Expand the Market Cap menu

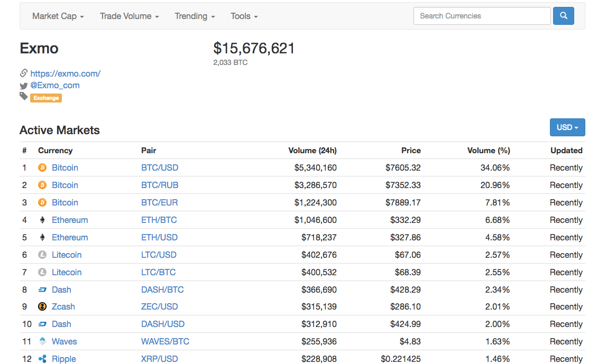(x=58, y=16)
